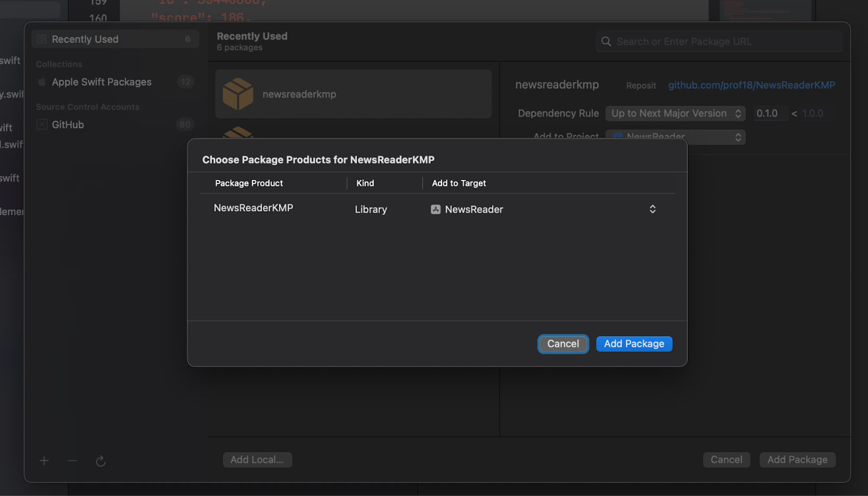The width and height of the screenshot is (868, 496).
Task: Open the Apple Swift Packages collection
Action: tap(115, 82)
